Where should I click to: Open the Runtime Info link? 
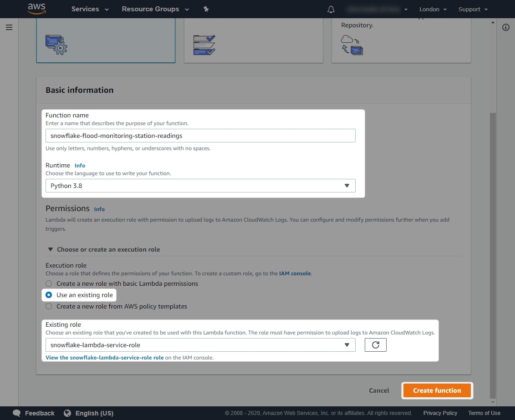80,166
